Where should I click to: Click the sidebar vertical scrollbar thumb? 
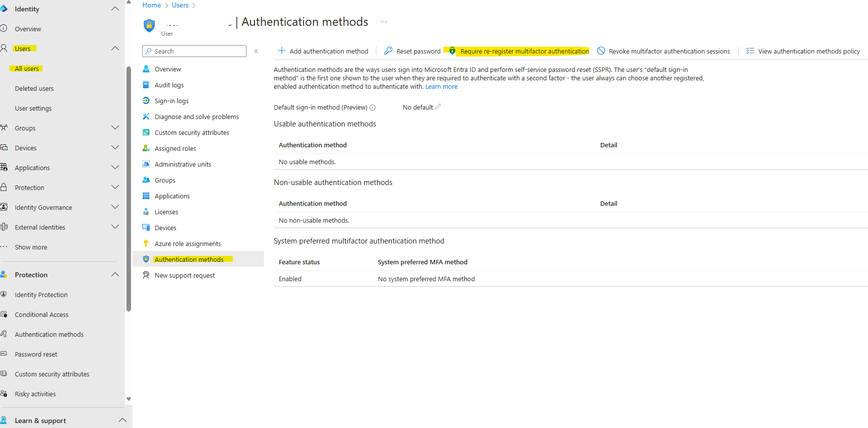tap(128, 188)
